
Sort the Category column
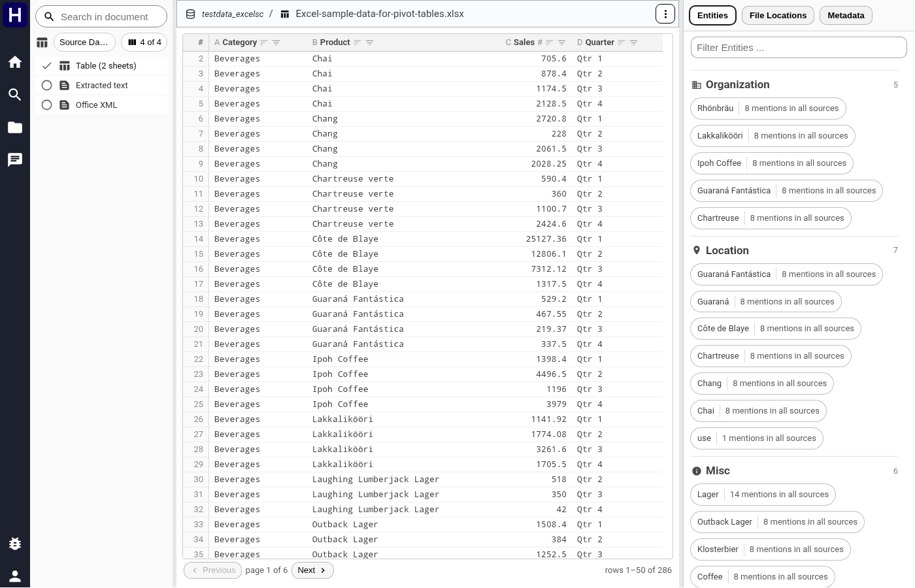coord(264,42)
